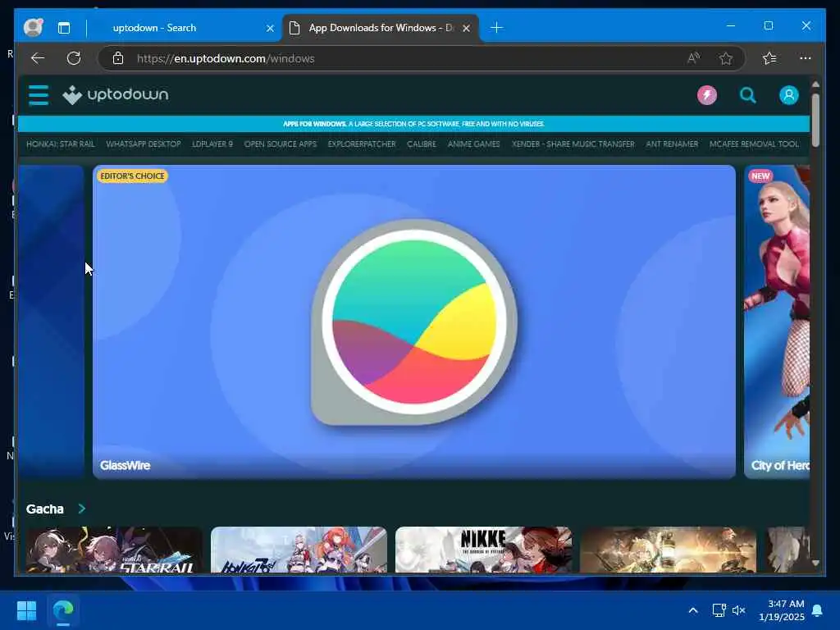840x630 pixels.
Task: Open the site search magnifier
Action: (748, 95)
